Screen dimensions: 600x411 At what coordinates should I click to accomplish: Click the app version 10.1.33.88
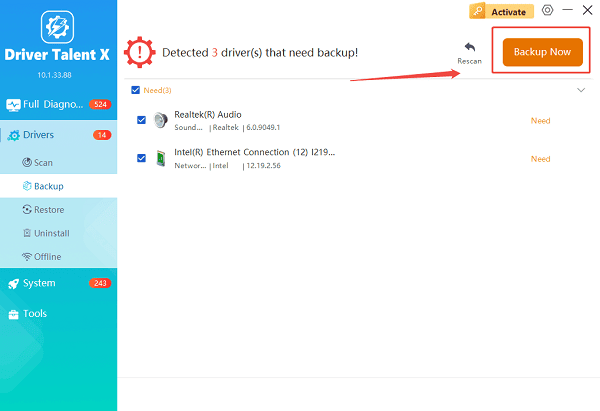pyautogui.click(x=54, y=75)
